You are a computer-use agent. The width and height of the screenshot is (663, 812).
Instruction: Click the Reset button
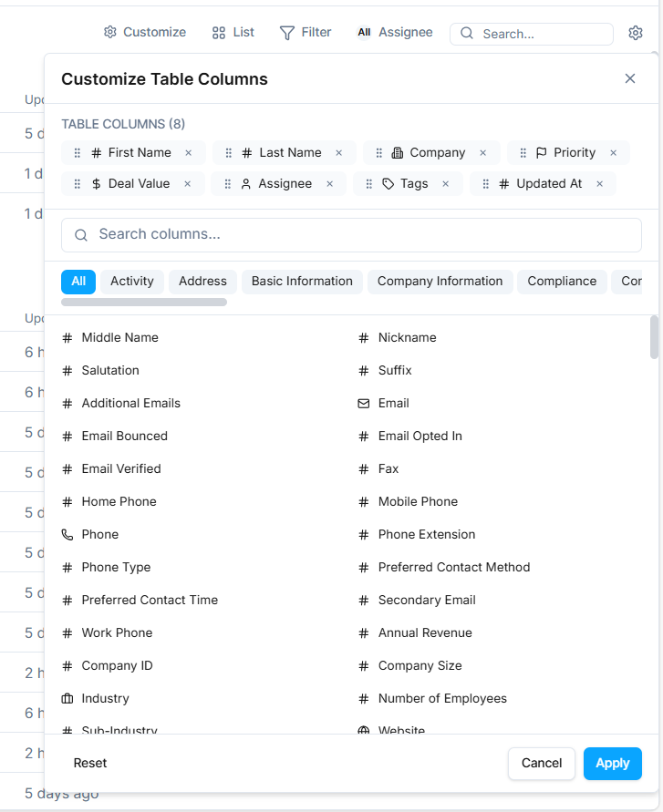coord(90,764)
